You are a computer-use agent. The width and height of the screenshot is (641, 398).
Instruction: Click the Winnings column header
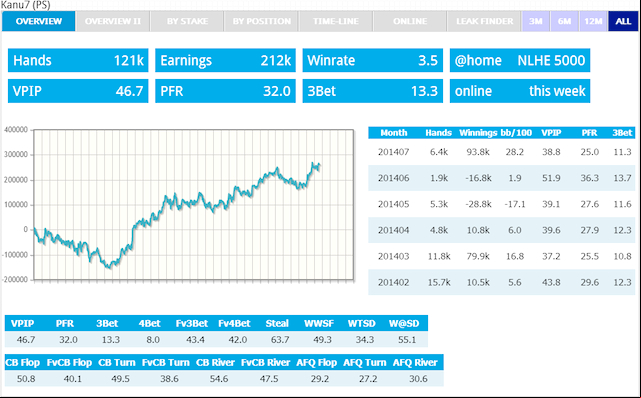click(x=478, y=133)
